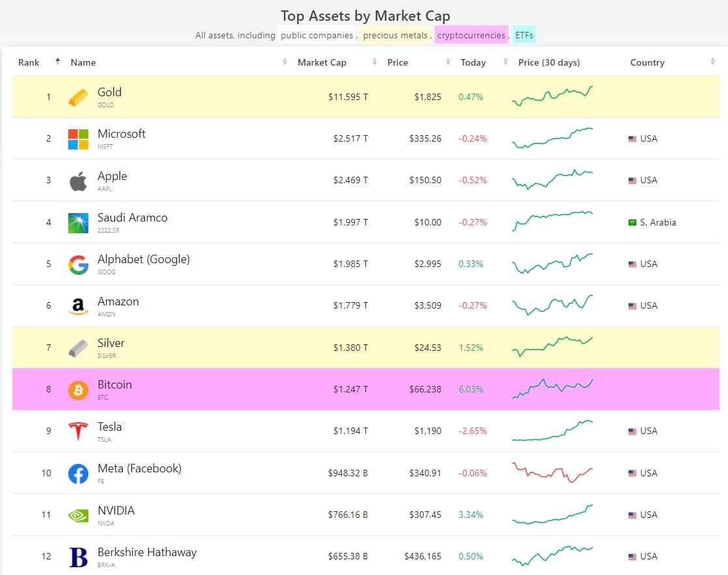The height and width of the screenshot is (575, 728).
Task: Click NVIDIA's 3.34% change
Action: click(x=471, y=515)
